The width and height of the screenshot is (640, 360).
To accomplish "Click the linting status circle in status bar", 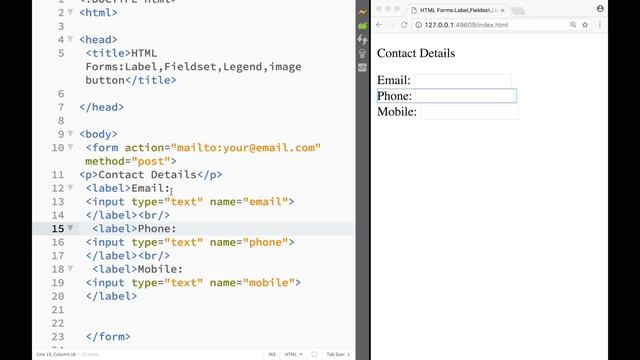I will pos(314,354).
